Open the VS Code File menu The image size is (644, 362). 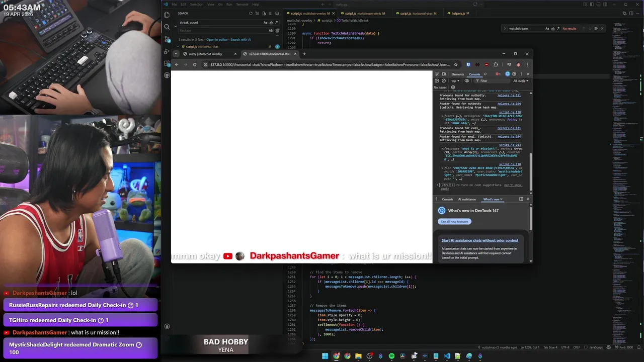pos(174,4)
